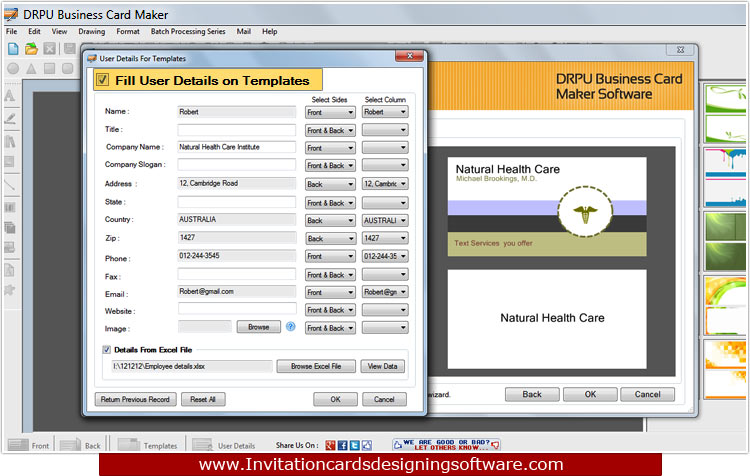Open the Name row Select Sides dropdown
The width and height of the screenshot is (750, 476).
click(330, 112)
